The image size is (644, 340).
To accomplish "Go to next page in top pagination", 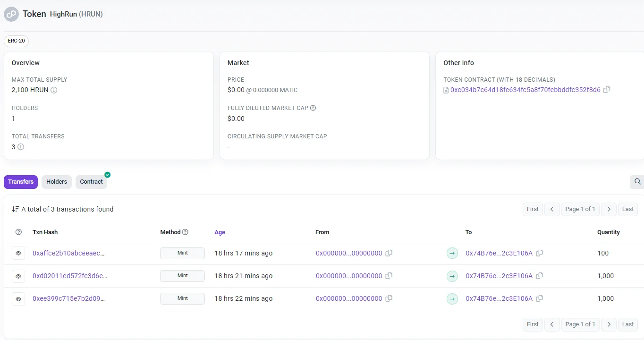I will pos(609,209).
